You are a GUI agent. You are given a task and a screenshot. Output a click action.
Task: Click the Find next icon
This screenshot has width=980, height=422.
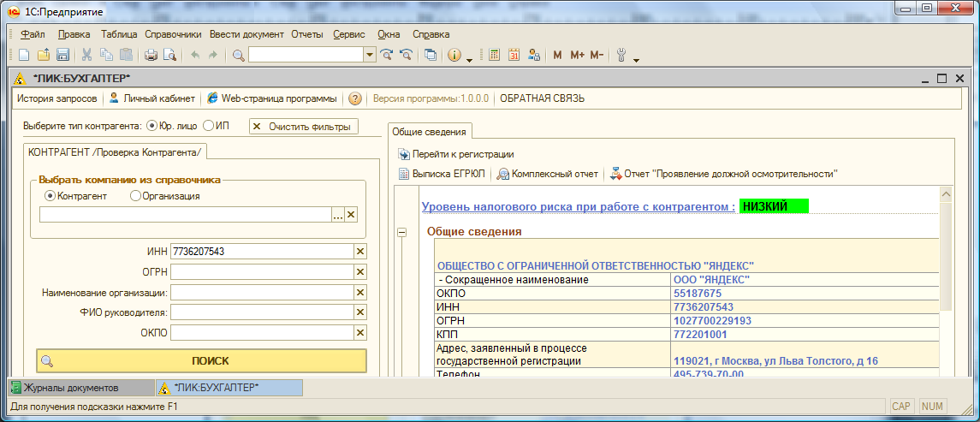[x=387, y=55]
